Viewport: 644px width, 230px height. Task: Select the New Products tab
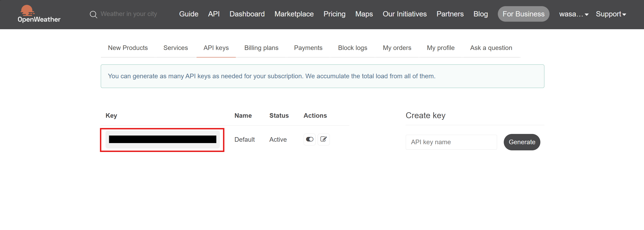(128, 48)
